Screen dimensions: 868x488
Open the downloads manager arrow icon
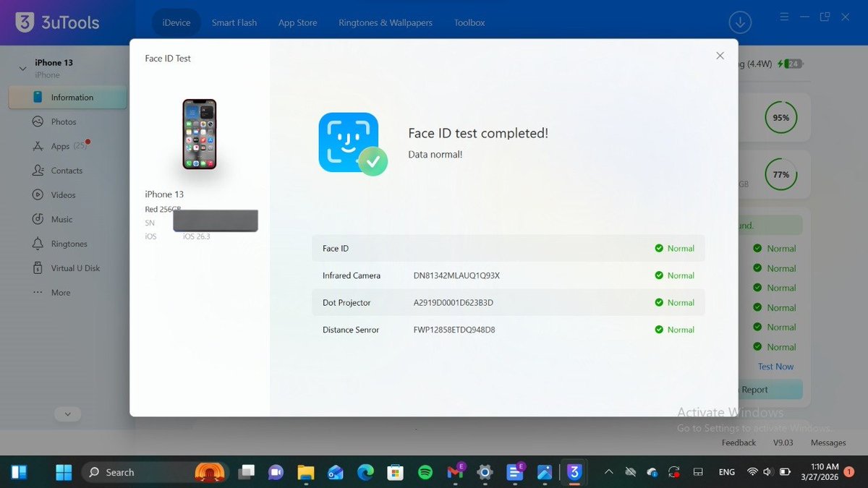[x=740, y=22]
